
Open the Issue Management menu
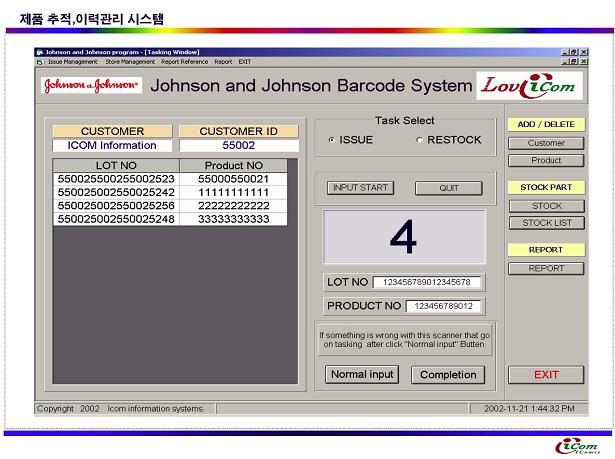[72, 62]
